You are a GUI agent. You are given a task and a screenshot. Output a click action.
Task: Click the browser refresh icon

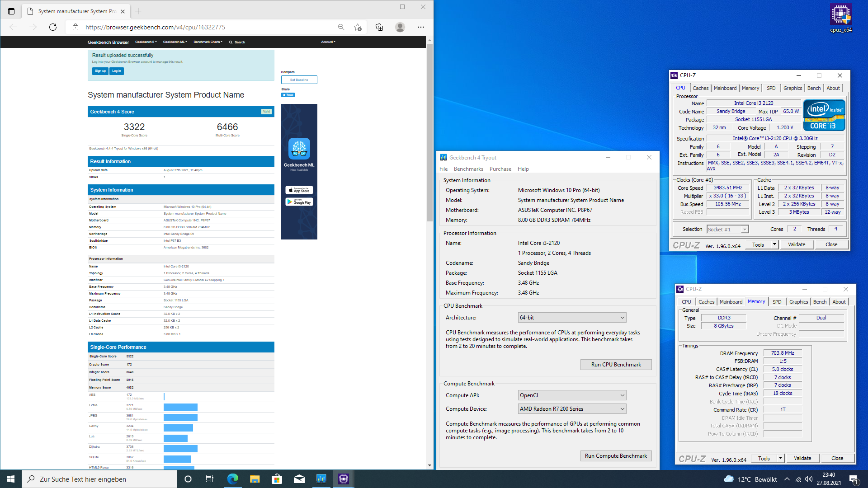click(53, 27)
